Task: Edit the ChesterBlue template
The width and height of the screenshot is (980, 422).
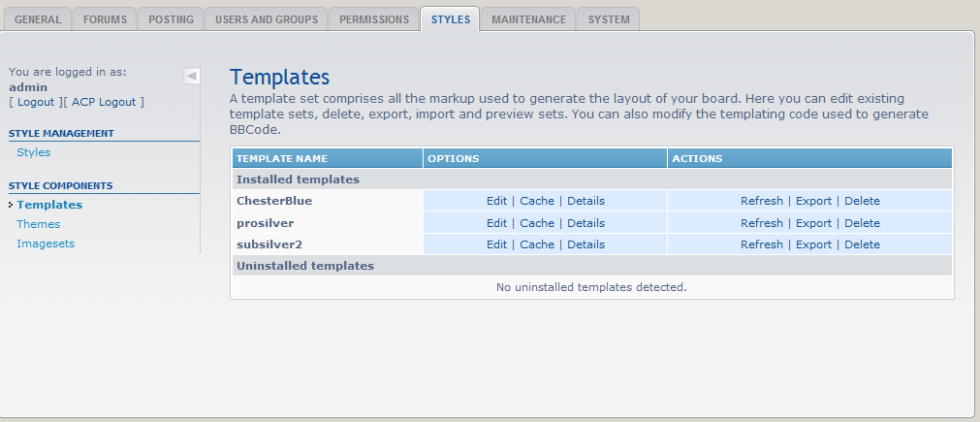Action: tap(496, 201)
